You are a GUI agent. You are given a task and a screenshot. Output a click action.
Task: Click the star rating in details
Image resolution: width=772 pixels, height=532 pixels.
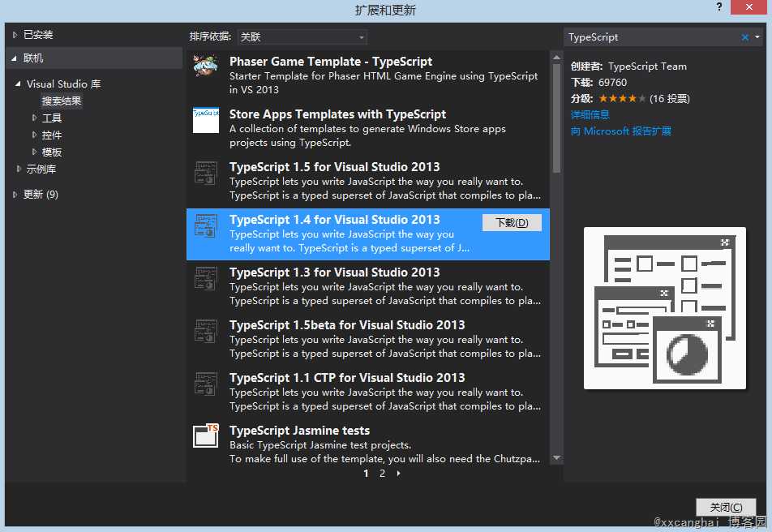(622, 98)
